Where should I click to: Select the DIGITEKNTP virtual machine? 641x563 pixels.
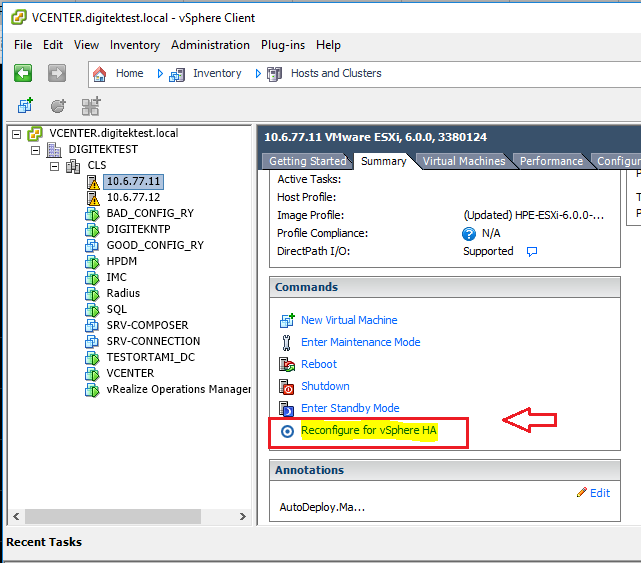[x=138, y=230]
